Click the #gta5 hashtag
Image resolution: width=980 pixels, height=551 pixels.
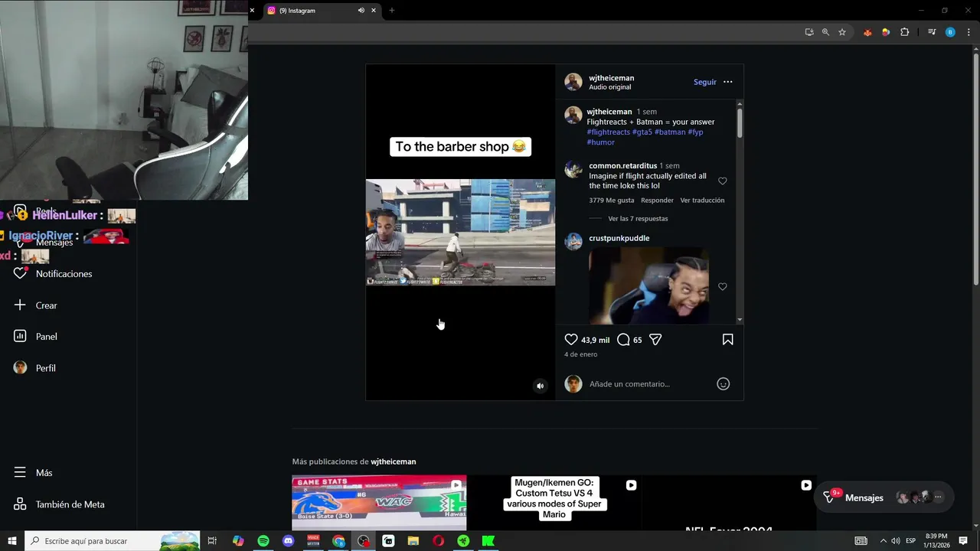(x=642, y=132)
